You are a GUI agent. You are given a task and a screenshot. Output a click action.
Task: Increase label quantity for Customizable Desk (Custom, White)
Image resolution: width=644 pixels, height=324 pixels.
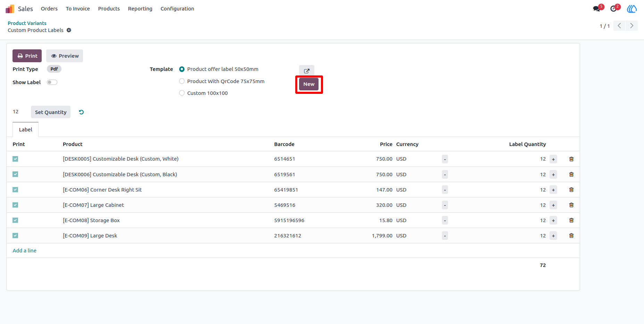point(553,159)
